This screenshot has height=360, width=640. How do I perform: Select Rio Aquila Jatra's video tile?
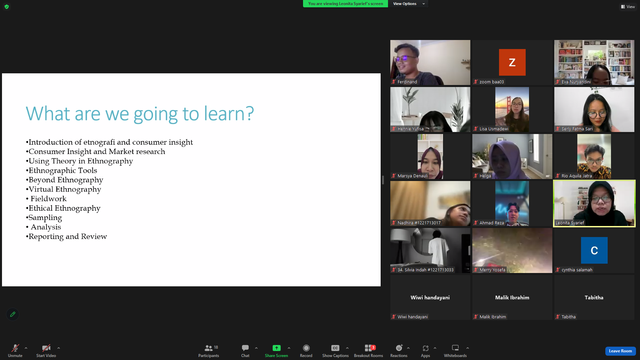(594, 157)
